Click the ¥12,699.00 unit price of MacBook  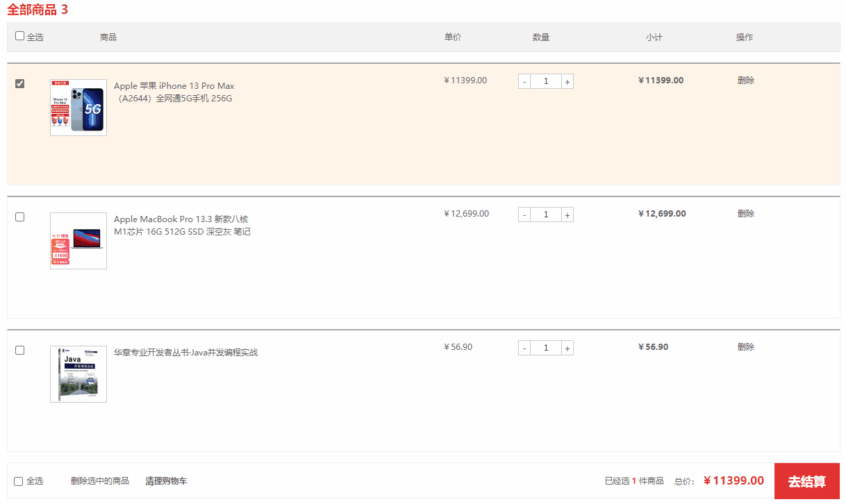(x=467, y=213)
